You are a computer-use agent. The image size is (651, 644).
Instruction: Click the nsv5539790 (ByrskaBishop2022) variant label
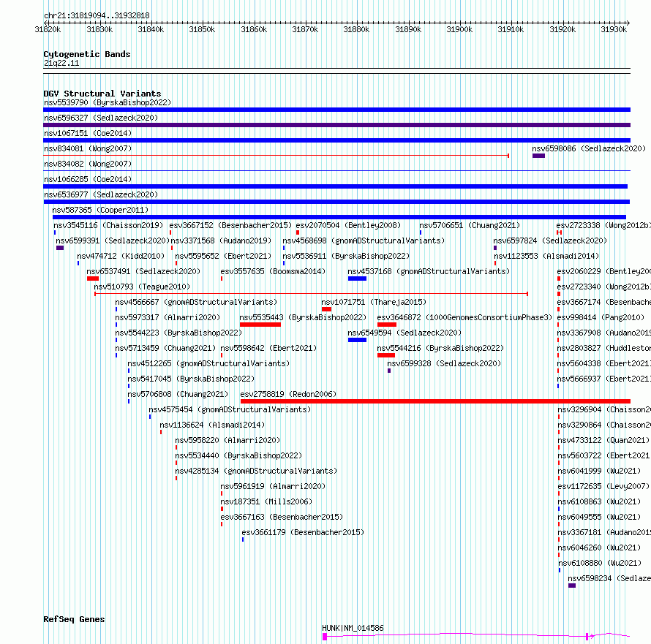click(108, 102)
